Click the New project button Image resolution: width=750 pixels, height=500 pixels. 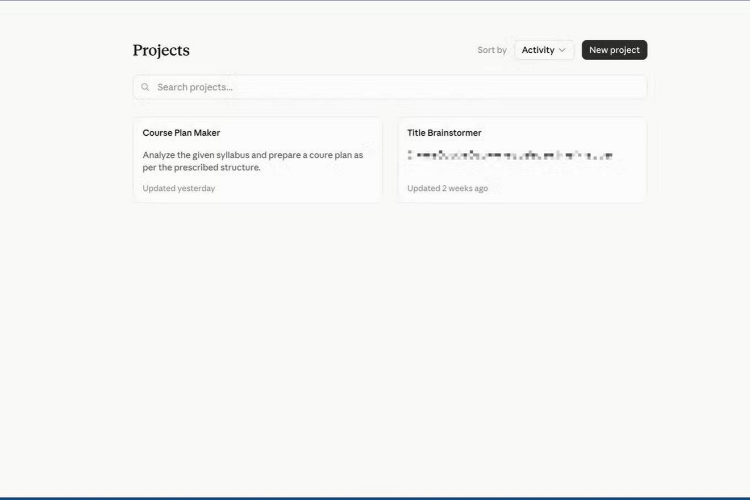614,50
